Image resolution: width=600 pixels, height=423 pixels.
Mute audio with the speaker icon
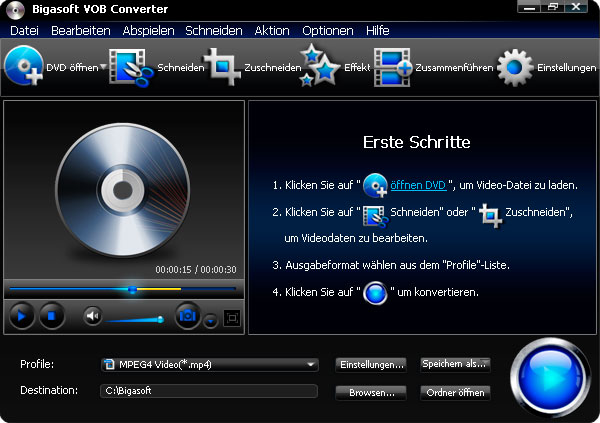tap(92, 316)
